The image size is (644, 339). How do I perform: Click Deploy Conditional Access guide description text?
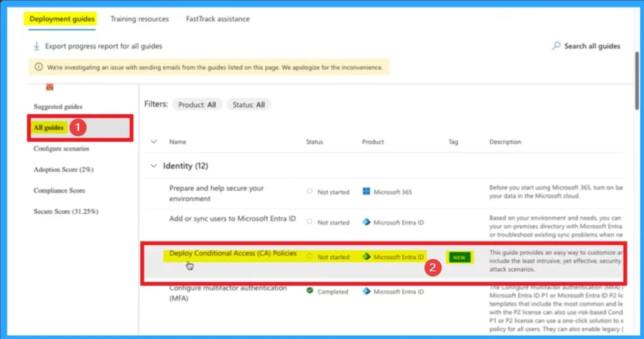coord(556,261)
